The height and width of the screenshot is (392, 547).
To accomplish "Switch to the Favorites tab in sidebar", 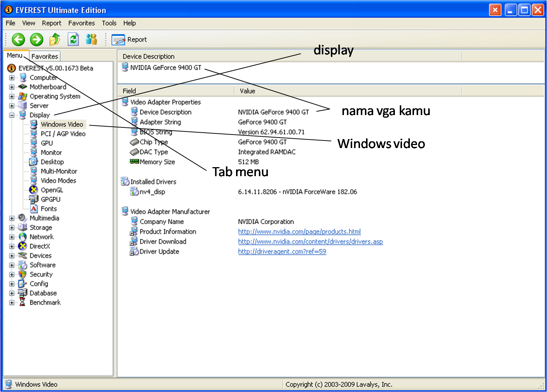I will (45, 56).
